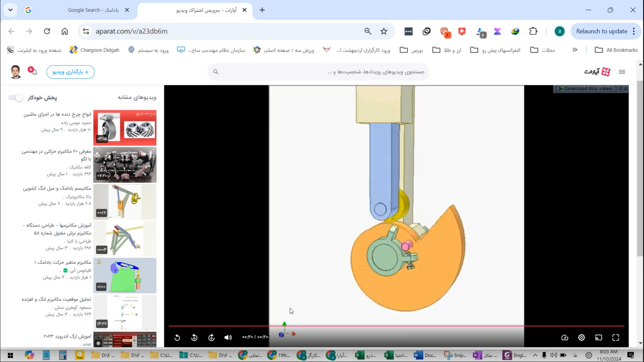The width and height of the screenshot is (644, 362).
Task: Click the Relaunch to update button
Action: pos(601,31)
